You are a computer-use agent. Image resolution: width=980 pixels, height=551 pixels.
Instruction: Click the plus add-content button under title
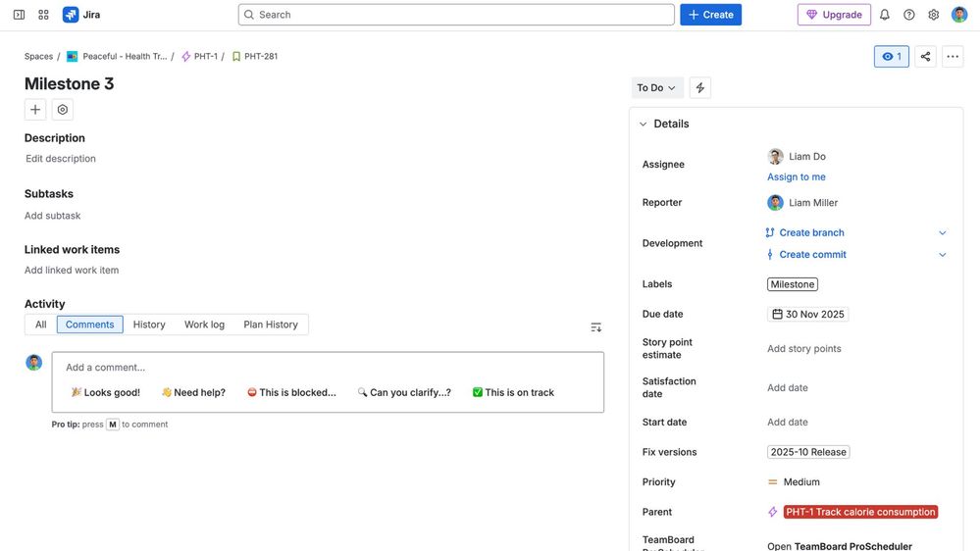pos(35,110)
